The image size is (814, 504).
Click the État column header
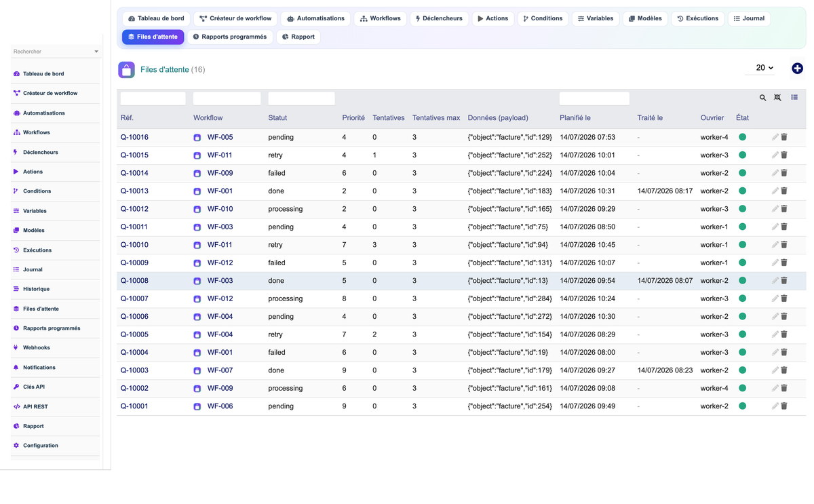[x=742, y=117]
